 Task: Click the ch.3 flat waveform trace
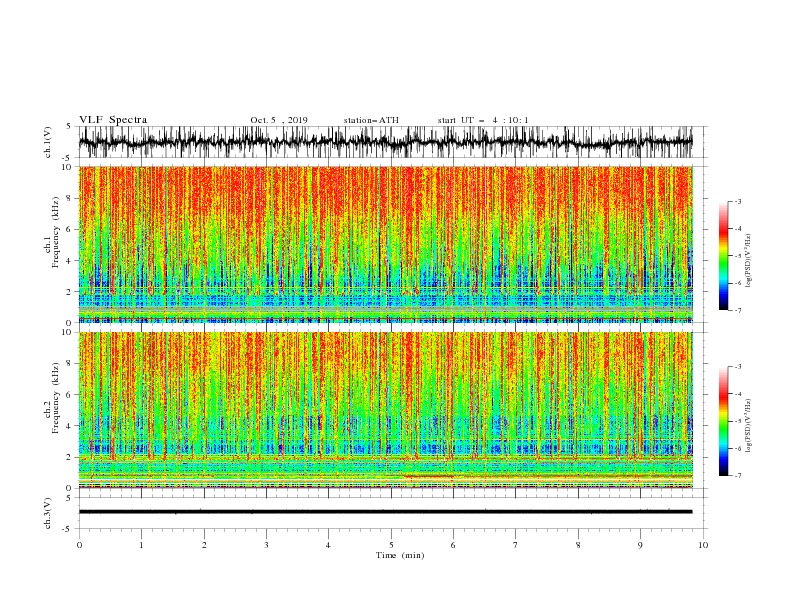pyautogui.click(x=385, y=512)
